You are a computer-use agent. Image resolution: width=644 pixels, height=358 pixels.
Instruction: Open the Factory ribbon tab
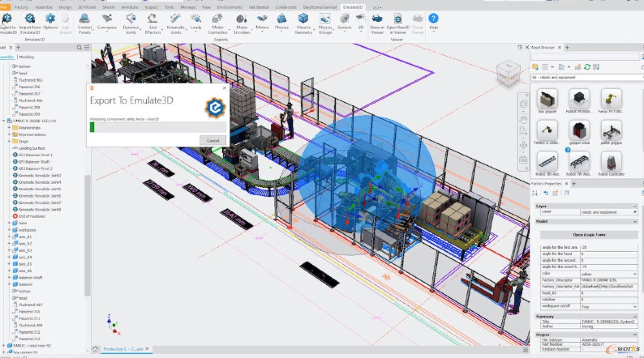21,7
